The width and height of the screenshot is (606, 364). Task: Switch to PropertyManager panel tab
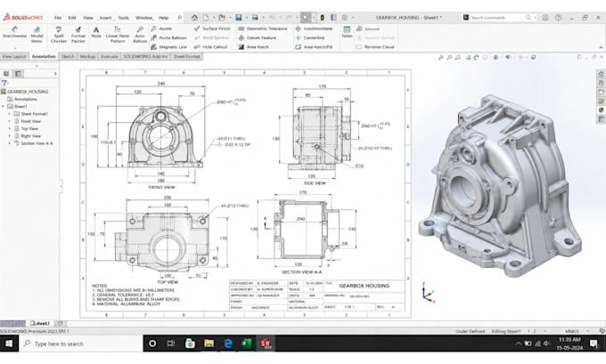pyautogui.click(x=18, y=73)
